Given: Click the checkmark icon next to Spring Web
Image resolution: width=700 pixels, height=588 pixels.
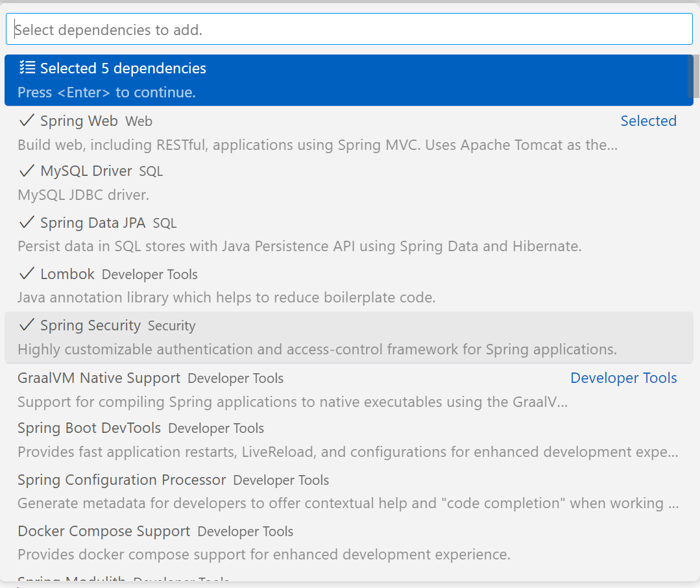Looking at the screenshot, I should click(27, 121).
